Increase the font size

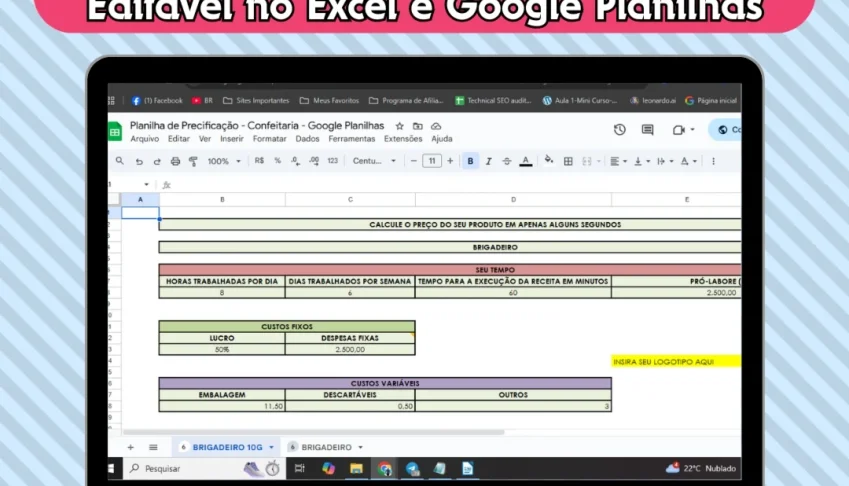pos(450,161)
